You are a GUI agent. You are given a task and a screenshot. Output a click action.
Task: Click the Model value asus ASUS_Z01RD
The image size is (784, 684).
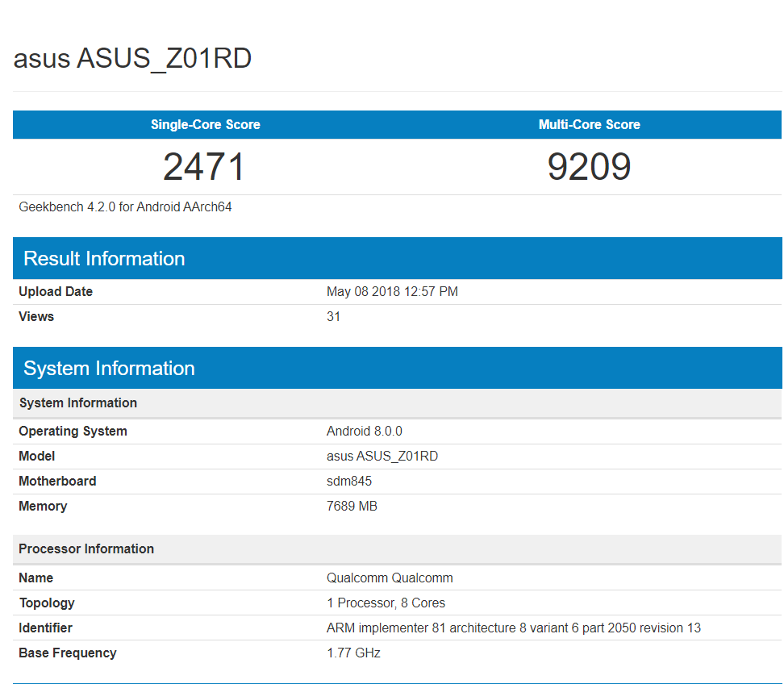(382, 456)
